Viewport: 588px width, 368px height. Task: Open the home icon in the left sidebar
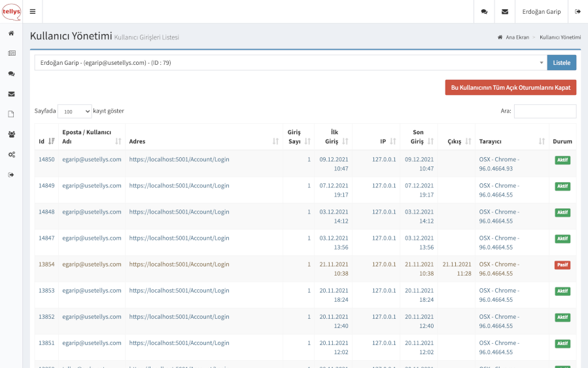[11, 33]
